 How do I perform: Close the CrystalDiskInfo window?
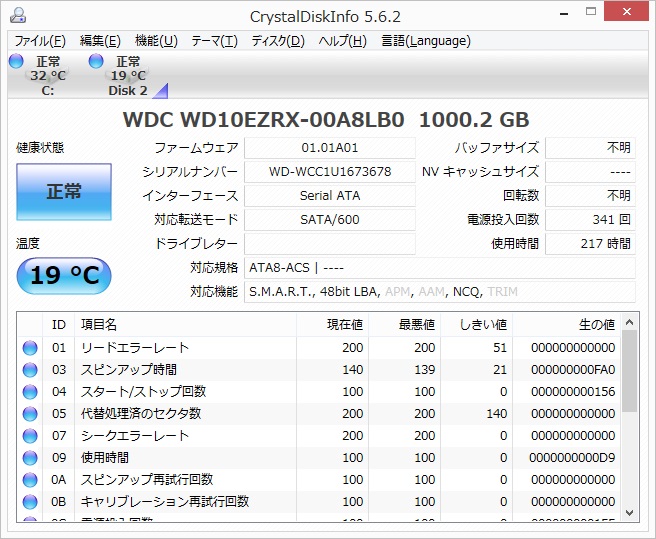(627, 12)
